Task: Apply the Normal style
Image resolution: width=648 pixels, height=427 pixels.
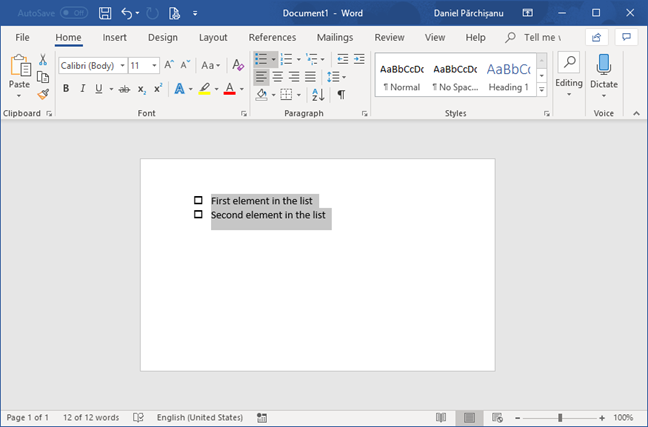Action: coord(401,77)
